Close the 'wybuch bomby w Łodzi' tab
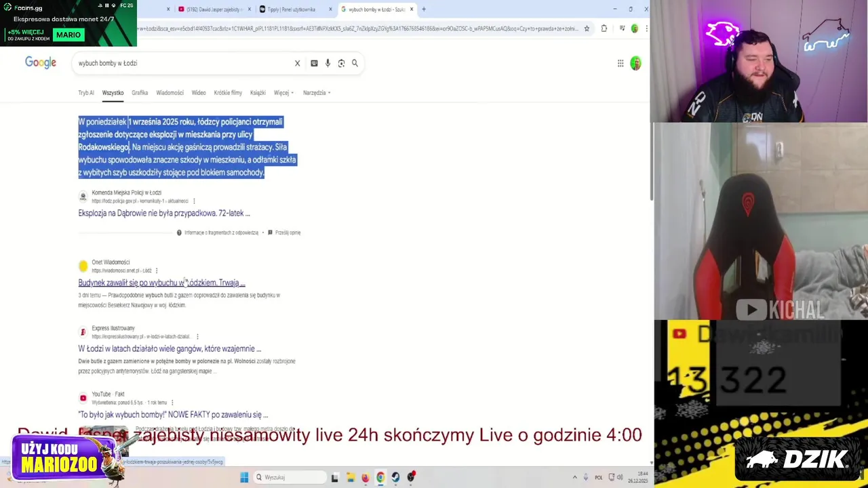Screen dimensions: 868x488 pyautogui.click(x=411, y=9)
